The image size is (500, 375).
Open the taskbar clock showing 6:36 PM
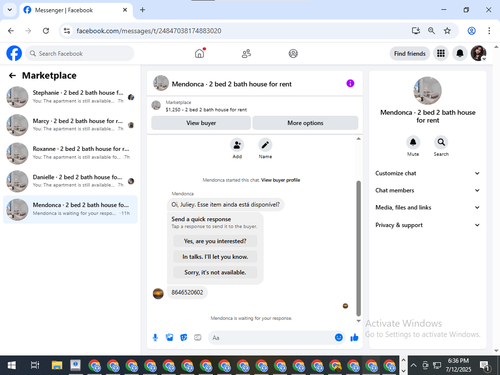(x=458, y=365)
